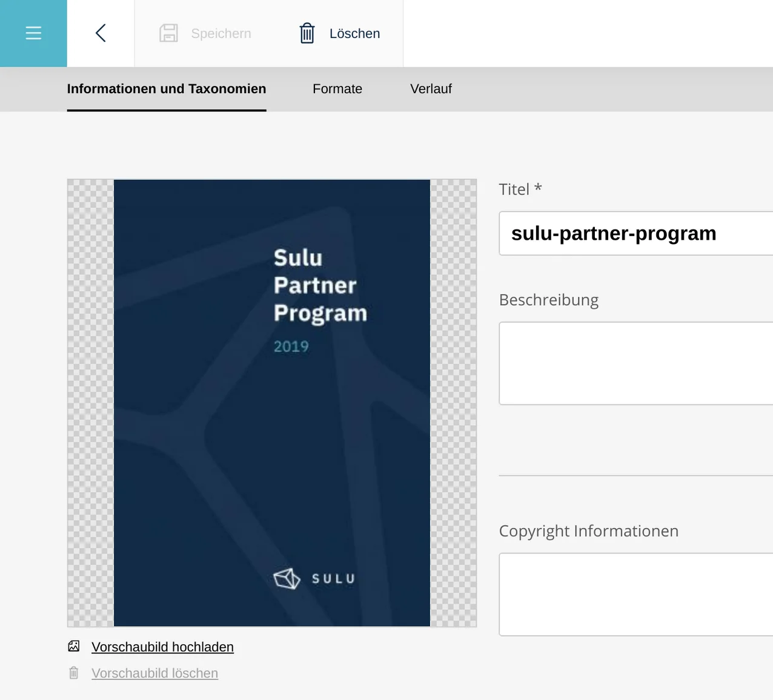The height and width of the screenshot is (700, 773).
Task: Click the Sulu Partner Program preview image
Action: 272,403
